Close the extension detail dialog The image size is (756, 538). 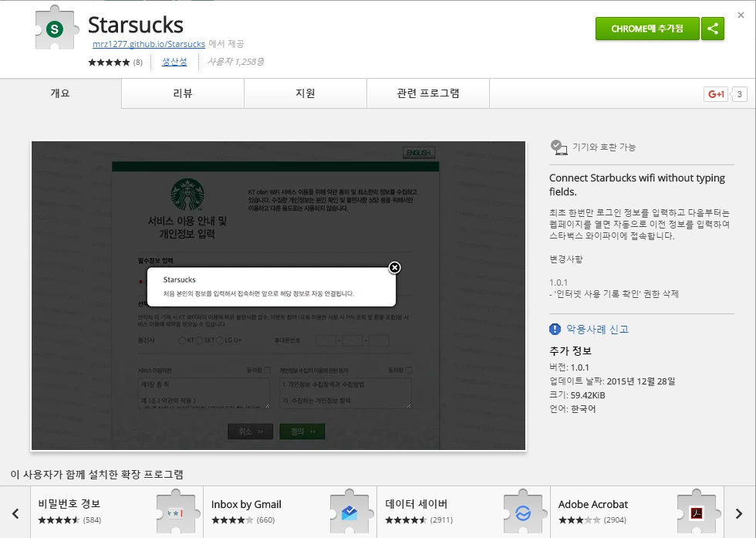pos(741,15)
